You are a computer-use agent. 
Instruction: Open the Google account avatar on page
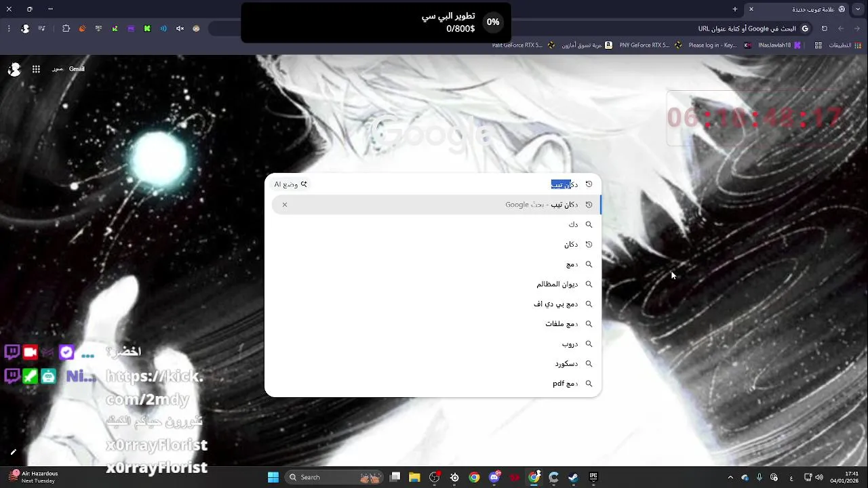point(14,69)
